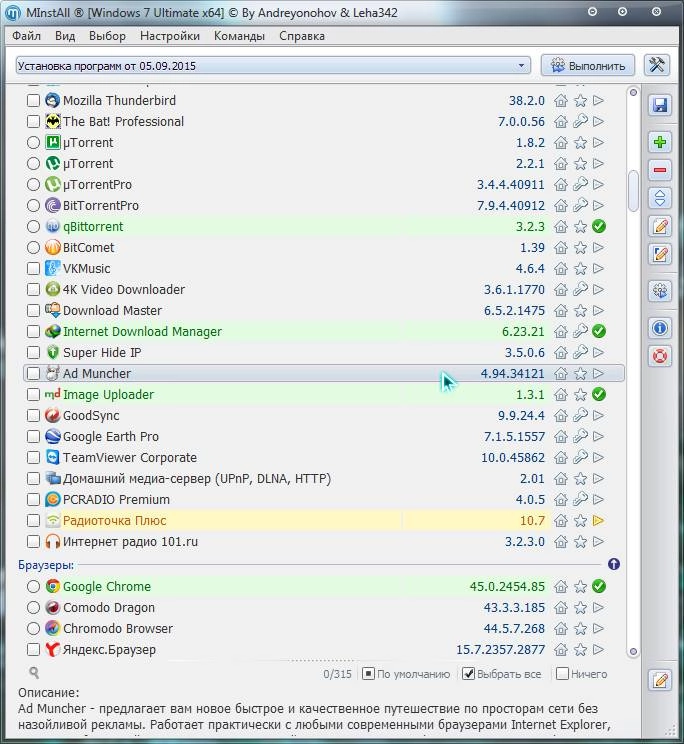Viewport: 684px width, 744px height.
Task: Click home icon for Google Chrome row
Action: pyautogui.click(x=561, y=586)
